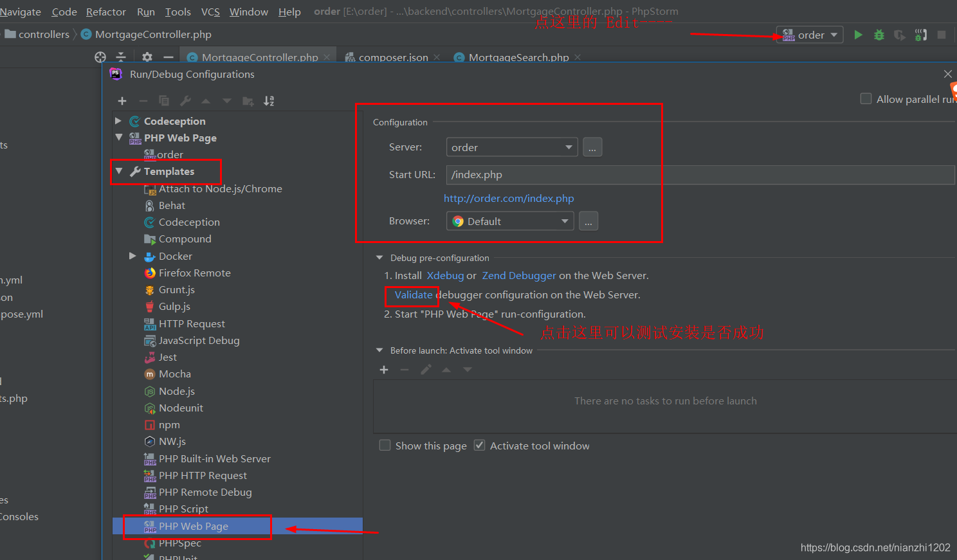Close the Run/Debug Configurations dialog
The image size is (957, 560).
point(948,74)
